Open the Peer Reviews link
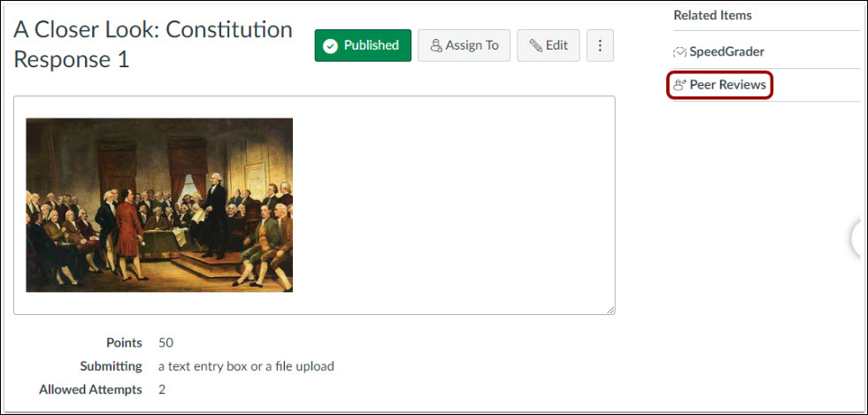The width and height of the screenshot is (868, 415). (728, 85)
